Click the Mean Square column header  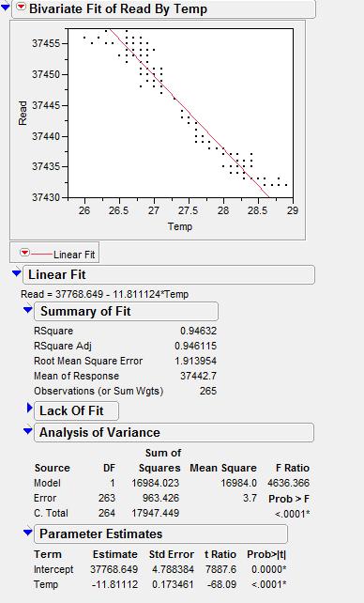(223, 468)
